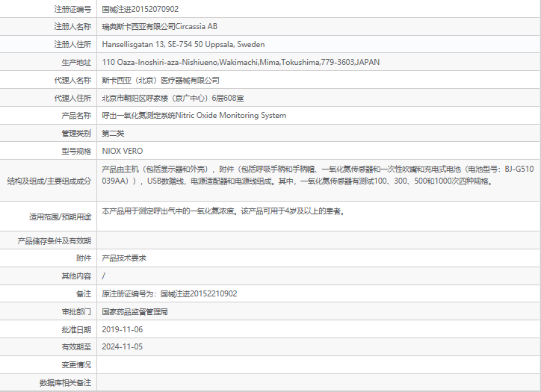Image resolution: width=541 pixels, height=392 pixels.
Task: Click the production address 110 Oaza-Inoshiri-aza-Nishiueno
Action: coord(241,63)
